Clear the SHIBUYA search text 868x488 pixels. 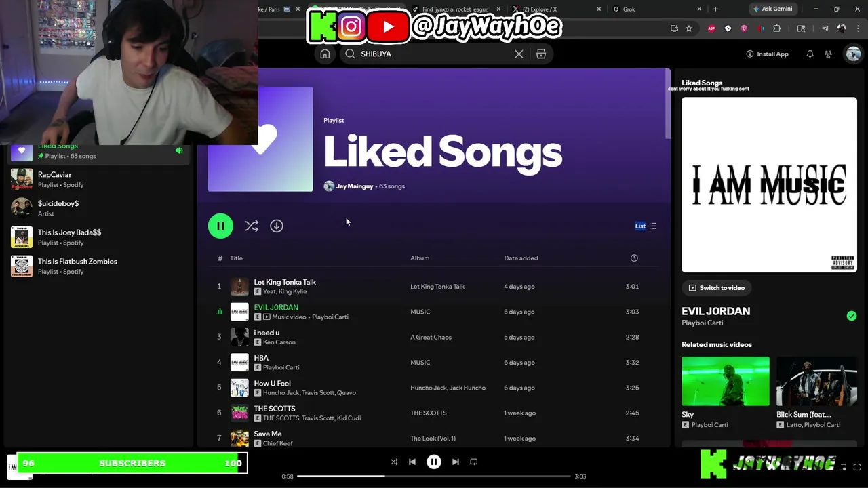[519, 54]
